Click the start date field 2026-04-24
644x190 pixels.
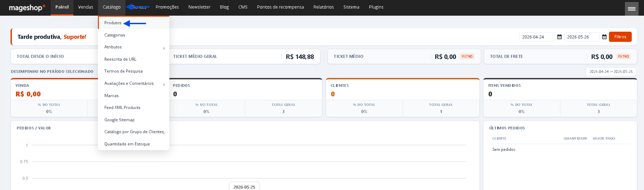coord(537,37)
